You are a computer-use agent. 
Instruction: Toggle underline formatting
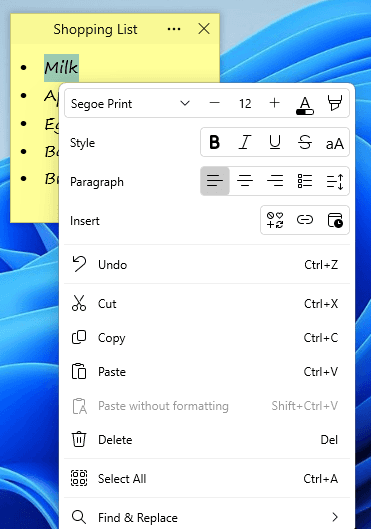pyautogui.click(x=275, y=142)
